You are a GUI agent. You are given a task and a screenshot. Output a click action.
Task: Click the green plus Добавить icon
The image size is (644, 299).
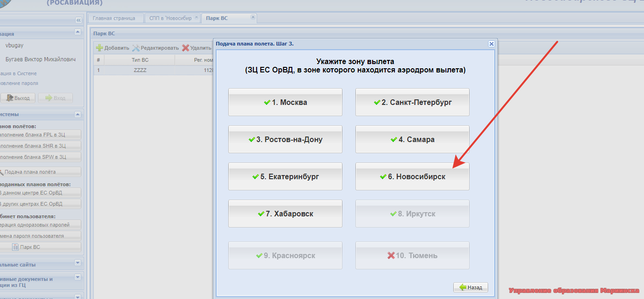point(99,48)
